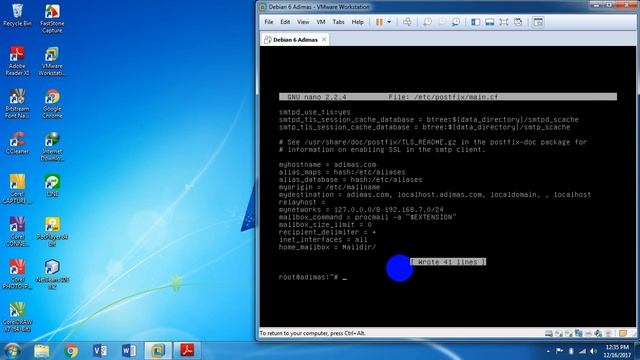Show hidden system tray icons arrow
The image size is (640, 360).
548,351
